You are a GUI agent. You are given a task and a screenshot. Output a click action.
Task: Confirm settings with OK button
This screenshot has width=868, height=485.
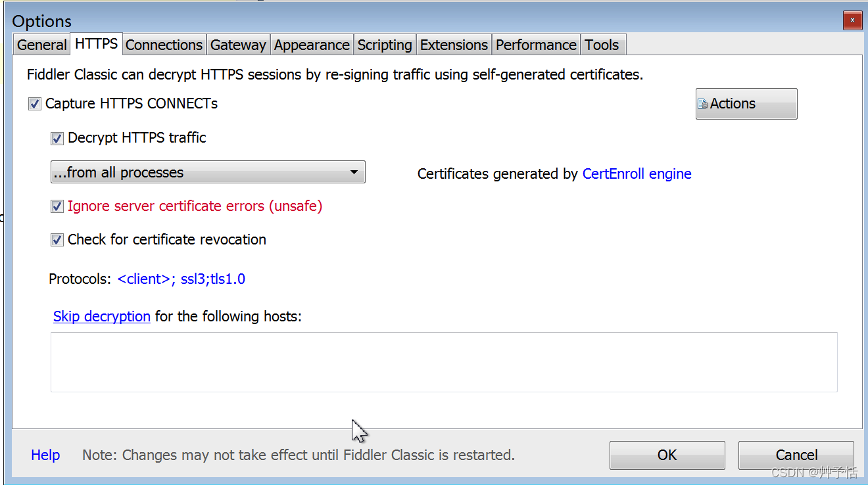click(667, 455)
